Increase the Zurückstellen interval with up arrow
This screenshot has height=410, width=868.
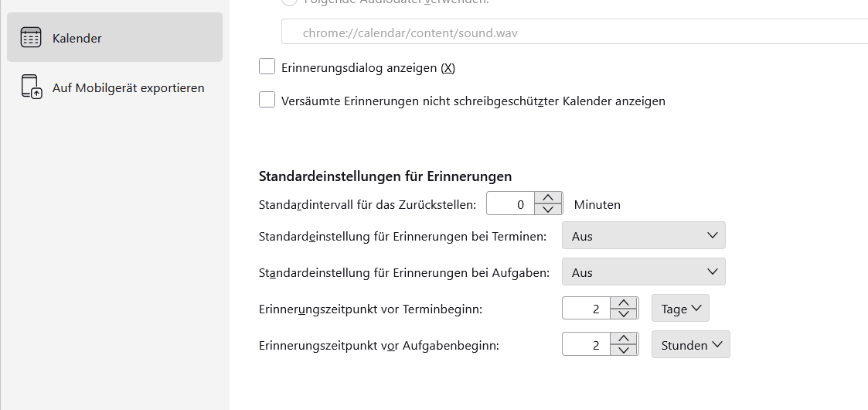548,198
